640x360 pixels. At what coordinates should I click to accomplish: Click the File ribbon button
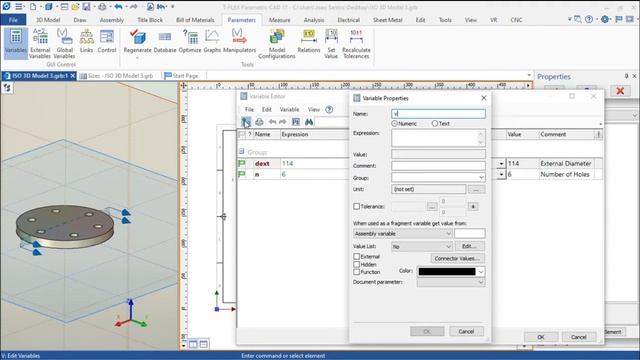[x=13, y=20]
